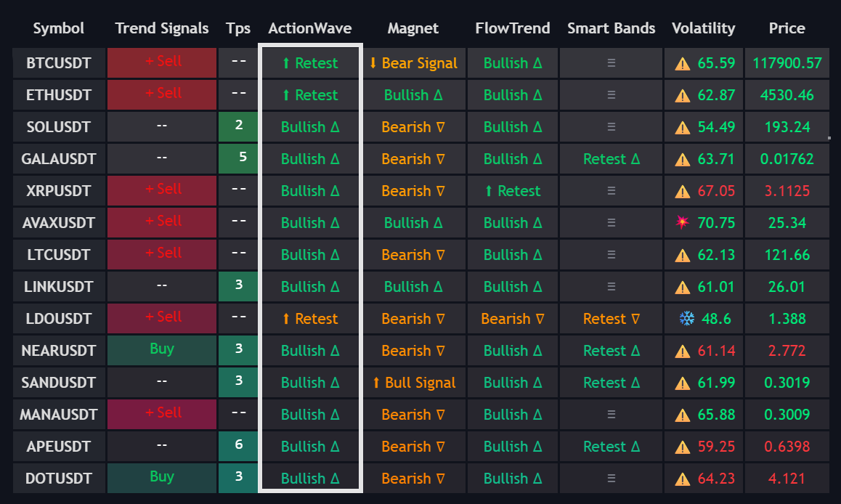Click the Bull Signal Magnet cell for SANDUSDT
841x504 pixels.
click(413, 383)
